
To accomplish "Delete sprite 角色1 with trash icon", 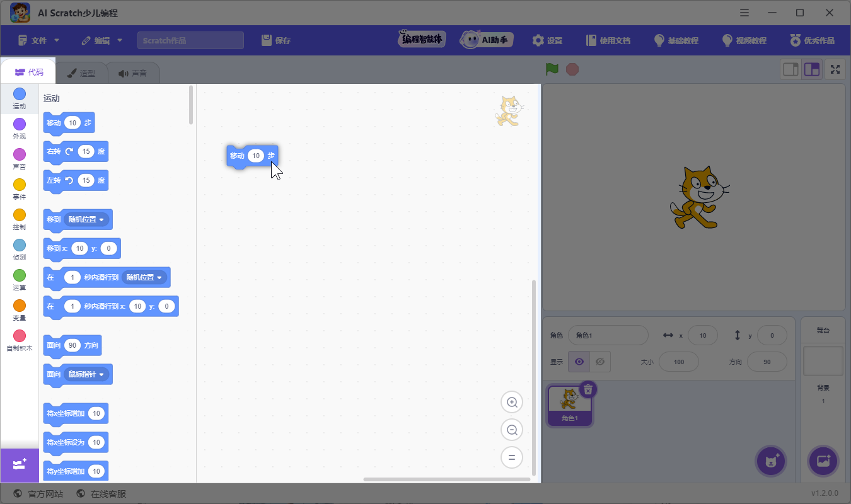I will tap(588, 390).
